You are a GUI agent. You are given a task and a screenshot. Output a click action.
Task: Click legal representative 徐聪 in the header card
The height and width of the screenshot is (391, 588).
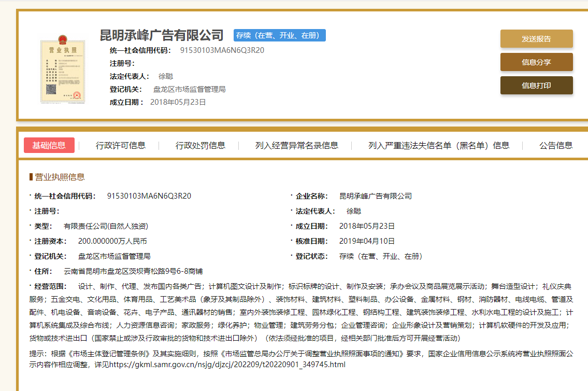166,76
